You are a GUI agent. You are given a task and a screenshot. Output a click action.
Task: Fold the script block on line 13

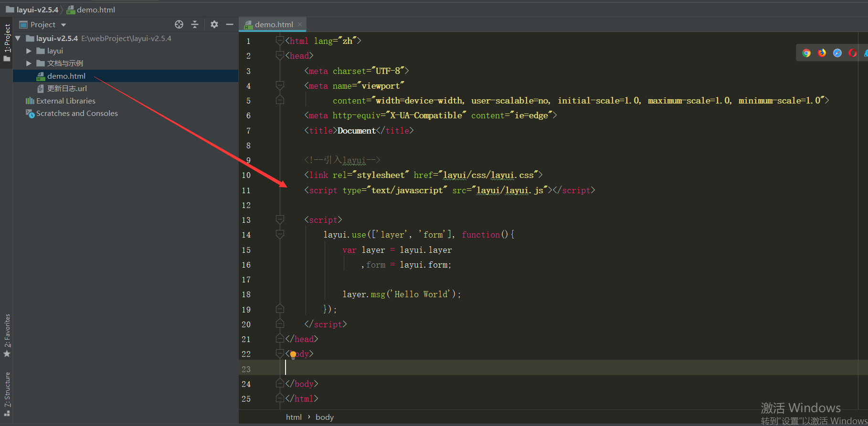[x=280, y=220]
